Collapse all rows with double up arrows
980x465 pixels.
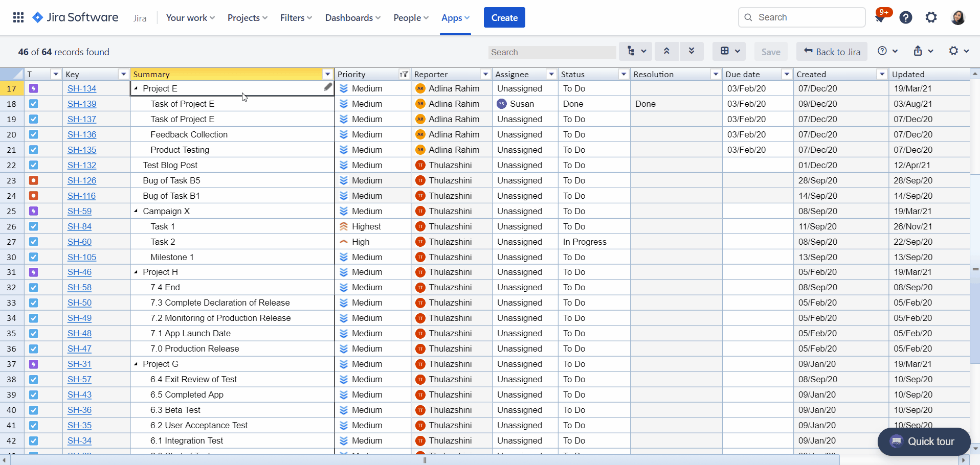tap(666, 51)
